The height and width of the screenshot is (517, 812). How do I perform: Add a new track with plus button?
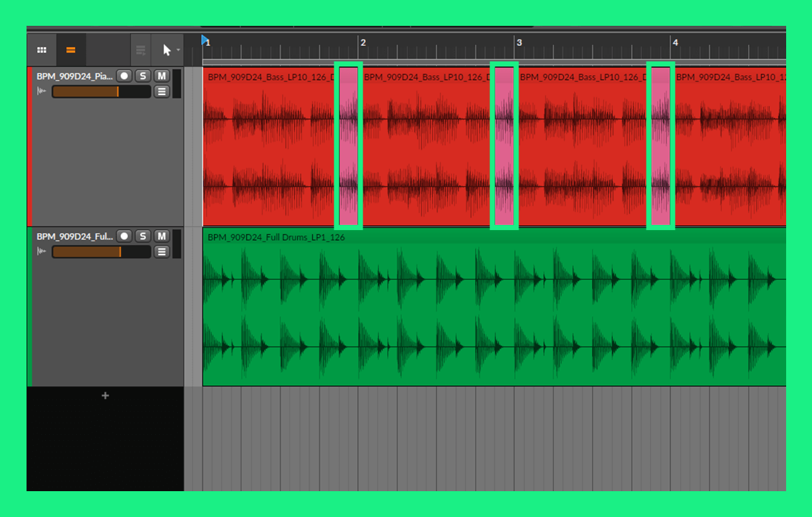point(105,396)
